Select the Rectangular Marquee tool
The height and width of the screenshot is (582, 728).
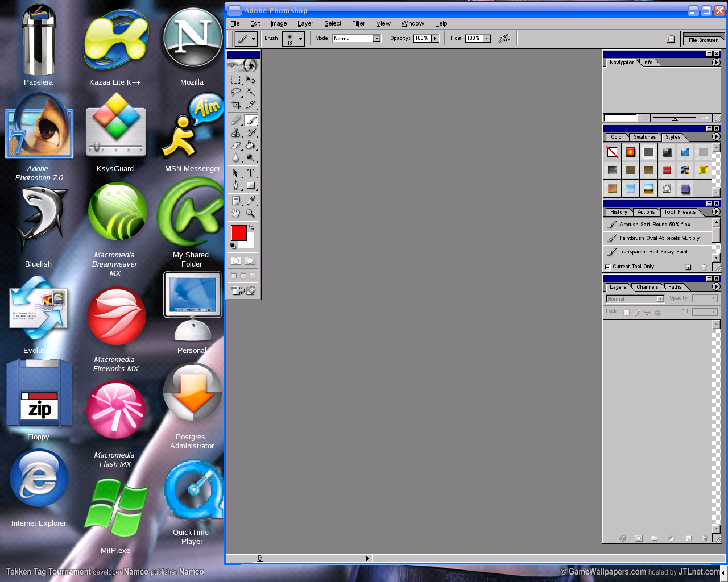point(236,80)
